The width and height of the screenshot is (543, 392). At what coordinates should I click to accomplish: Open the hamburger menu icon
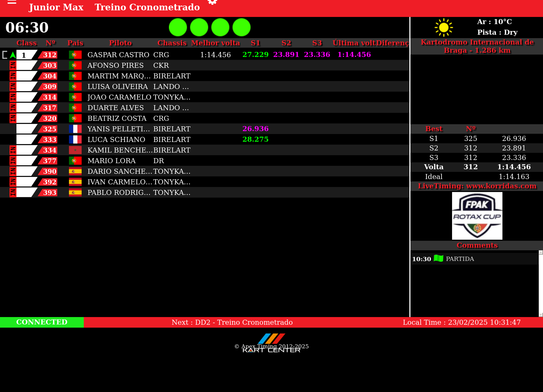coord(12,2)
